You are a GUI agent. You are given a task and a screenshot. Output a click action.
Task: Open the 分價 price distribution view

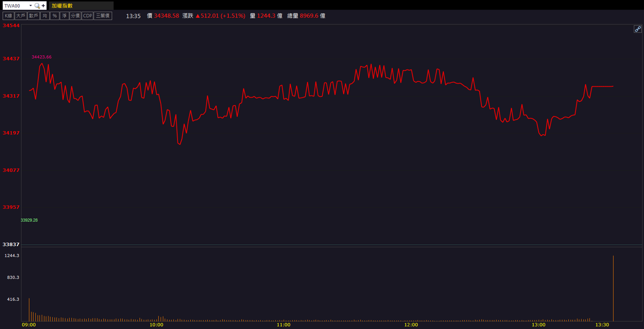tap(75, 16)
